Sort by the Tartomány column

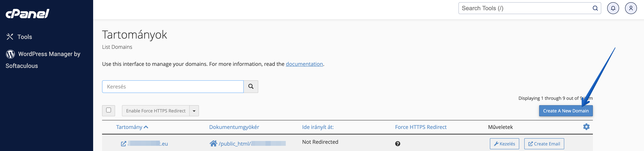pyautogui.click(x=132, y=127)
